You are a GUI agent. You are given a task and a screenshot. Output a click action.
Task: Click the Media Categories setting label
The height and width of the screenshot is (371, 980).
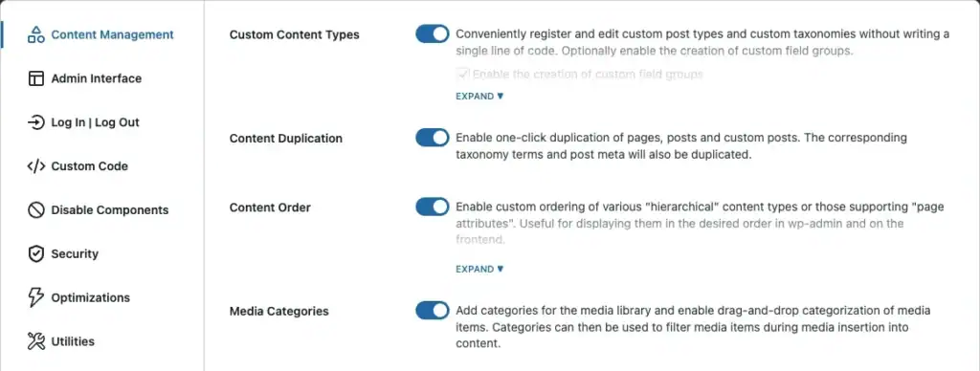279,311
